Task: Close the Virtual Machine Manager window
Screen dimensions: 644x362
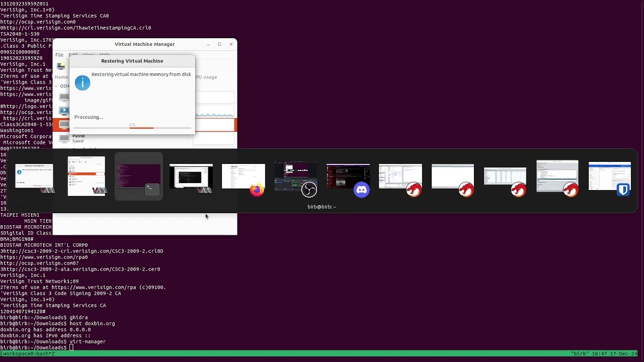Action: (231, 44)
